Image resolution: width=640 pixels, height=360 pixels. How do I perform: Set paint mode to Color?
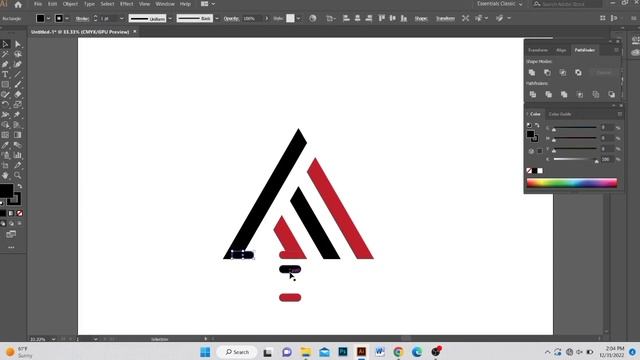(x=3, y=213)
